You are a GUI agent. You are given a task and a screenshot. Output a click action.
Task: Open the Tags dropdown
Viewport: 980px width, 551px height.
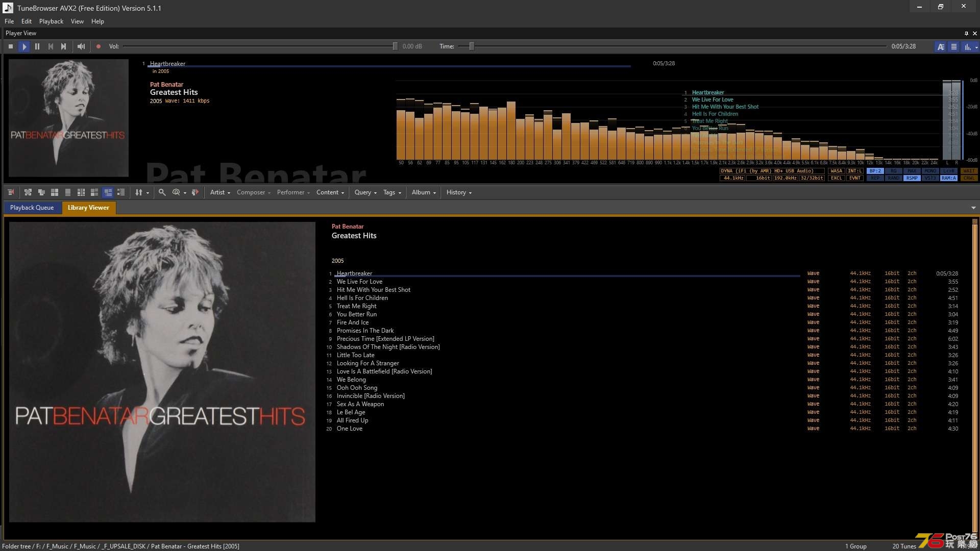click(392, 192)
